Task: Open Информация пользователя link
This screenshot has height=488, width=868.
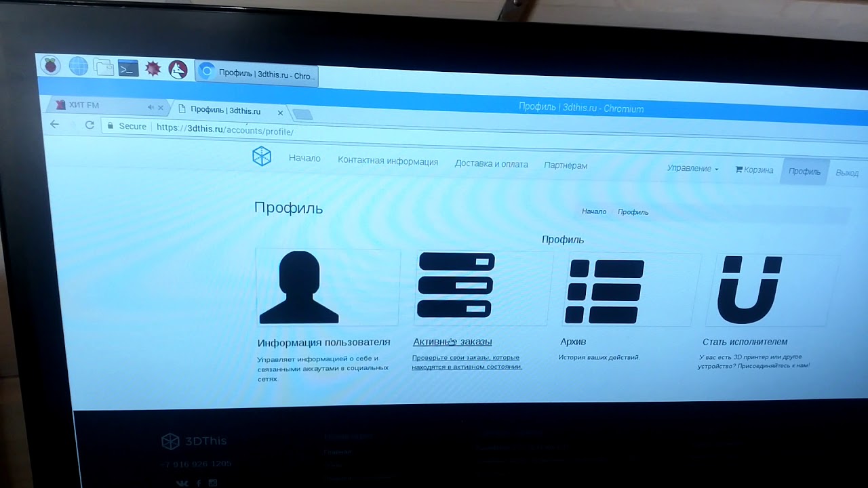Action: click(x=324, y=342)
